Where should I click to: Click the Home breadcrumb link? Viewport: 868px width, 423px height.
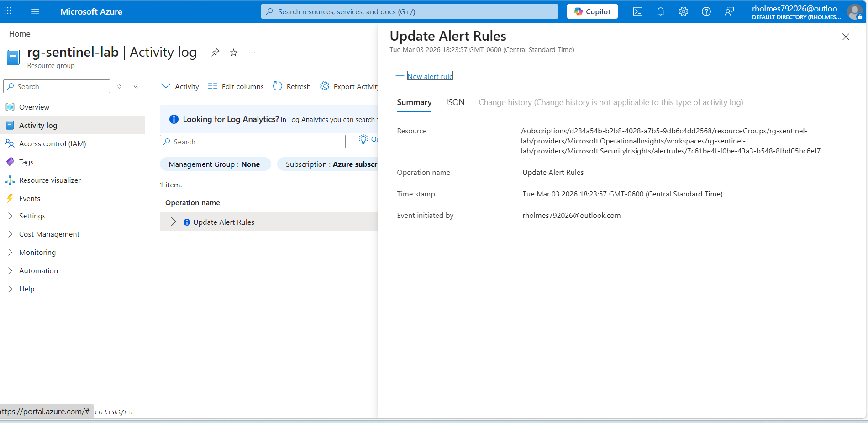tap(20, 34)
